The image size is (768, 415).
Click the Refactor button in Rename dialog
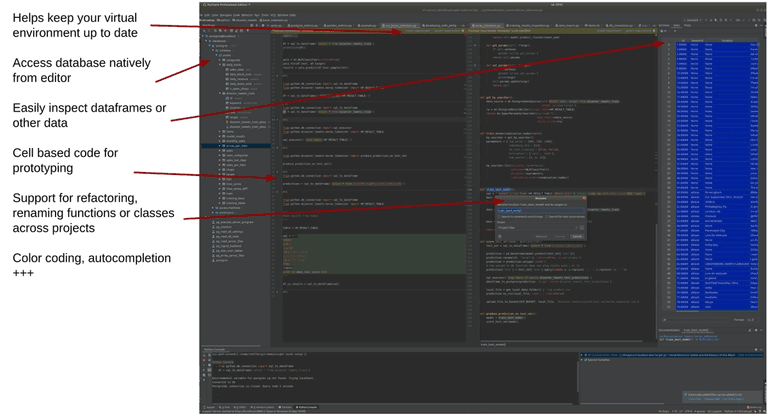pyautogui.click(x=541, y=237)
